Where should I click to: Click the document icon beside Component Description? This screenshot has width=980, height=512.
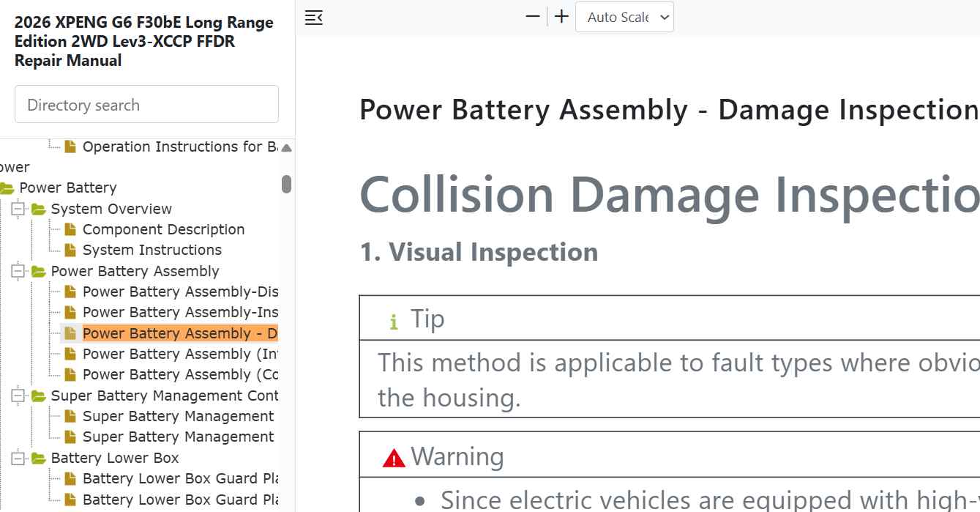[x=70, y=229]
